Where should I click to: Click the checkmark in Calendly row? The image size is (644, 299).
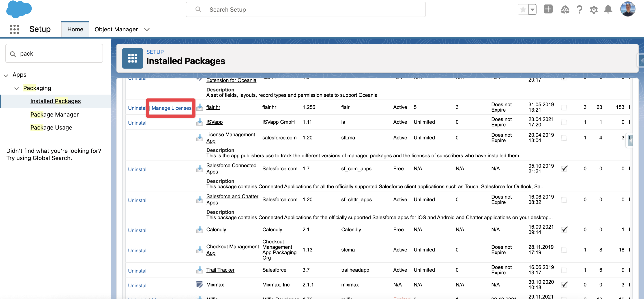(x=564, y=230)
